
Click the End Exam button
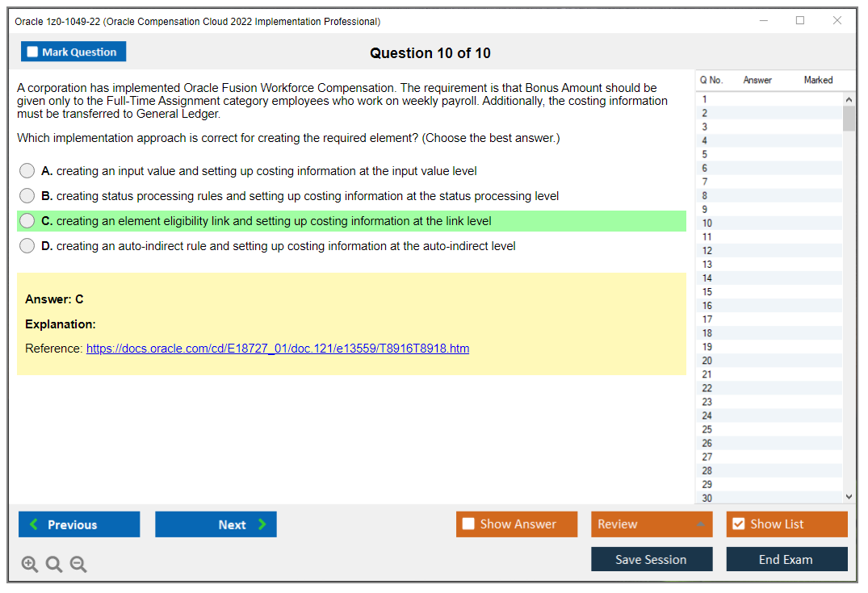786,559
